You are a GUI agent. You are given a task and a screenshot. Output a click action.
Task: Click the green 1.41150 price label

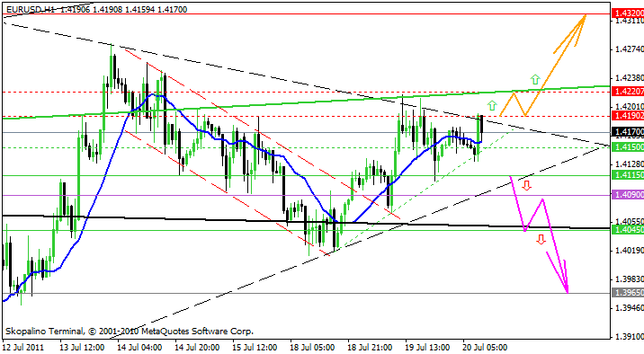(628, 175)
